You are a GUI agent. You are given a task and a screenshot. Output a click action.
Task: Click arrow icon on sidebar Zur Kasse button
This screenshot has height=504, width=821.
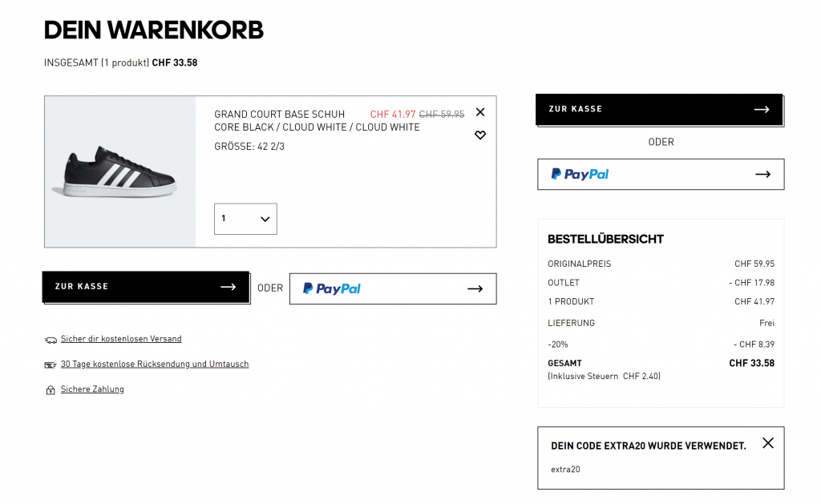762,110
